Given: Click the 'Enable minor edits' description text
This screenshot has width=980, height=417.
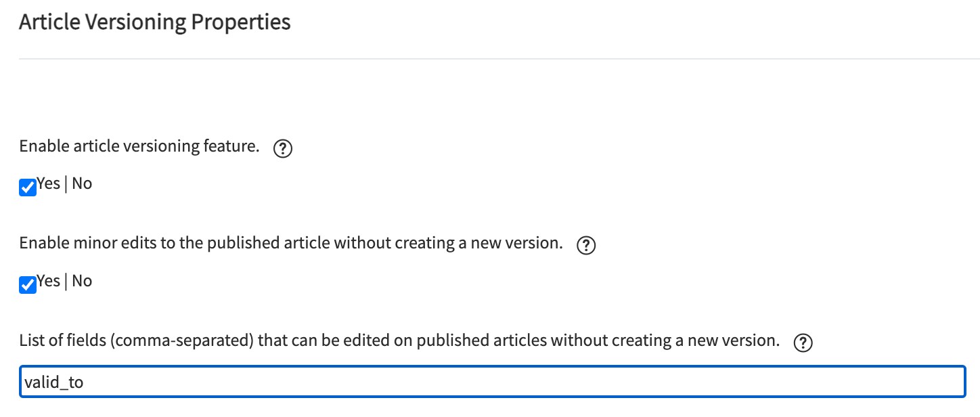Looking at the screenshot, I should 291,244.
